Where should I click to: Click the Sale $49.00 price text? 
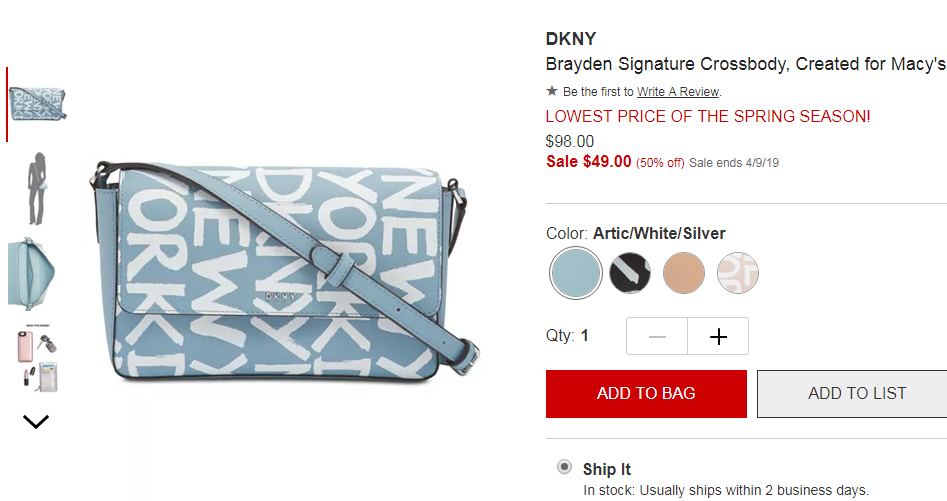(589, 162)
